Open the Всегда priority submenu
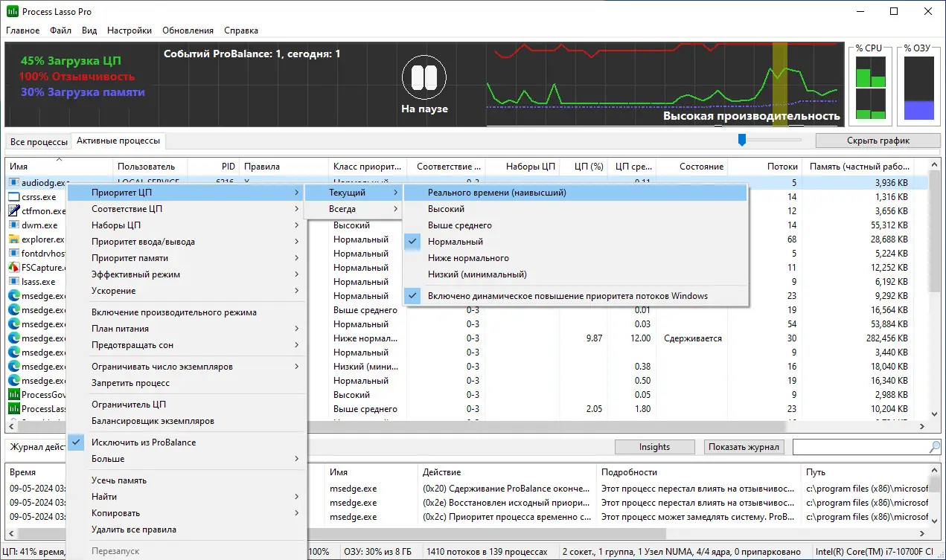 click(x=354, y=210)
